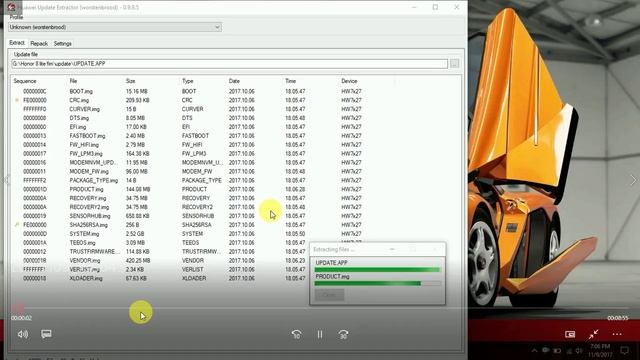Open the Settings tab
This screenshot has width=640, height=360.
click(62, 43)
